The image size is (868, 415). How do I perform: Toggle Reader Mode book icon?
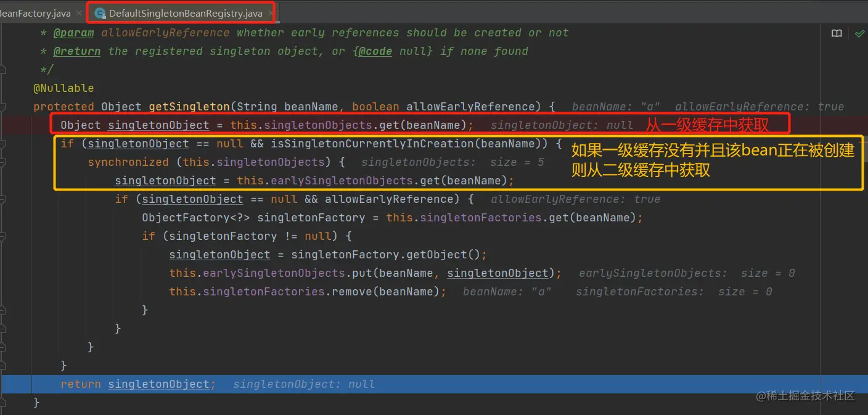[837, 33]
